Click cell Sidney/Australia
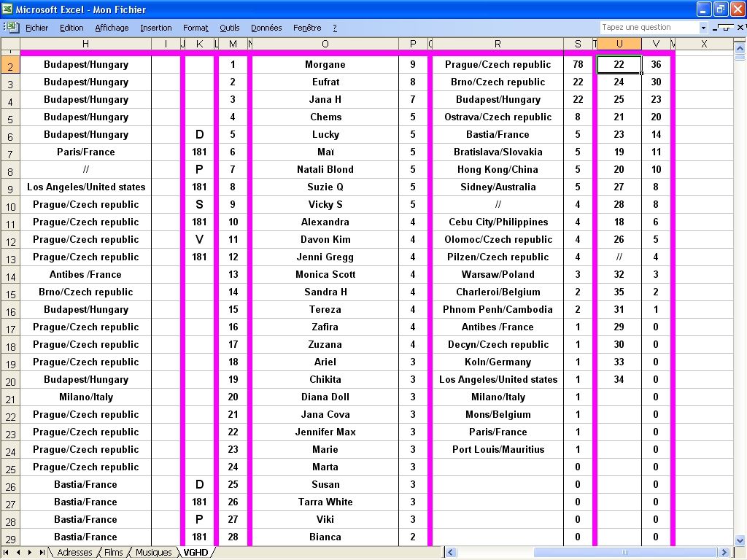Viewport: 747px width, 560px height. (x=498, y=187)
